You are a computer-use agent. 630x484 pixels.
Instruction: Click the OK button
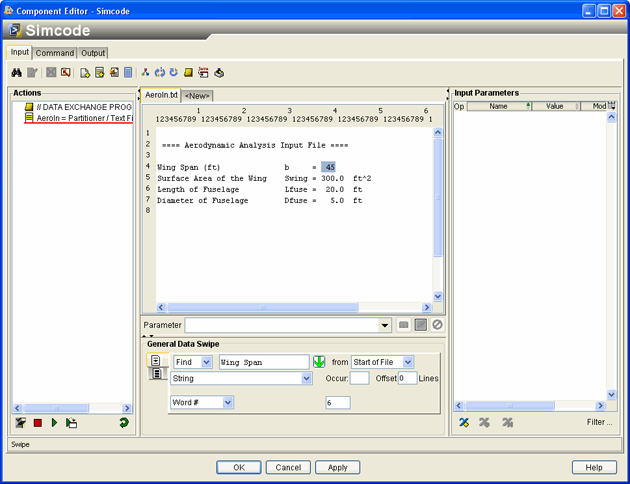239,467
